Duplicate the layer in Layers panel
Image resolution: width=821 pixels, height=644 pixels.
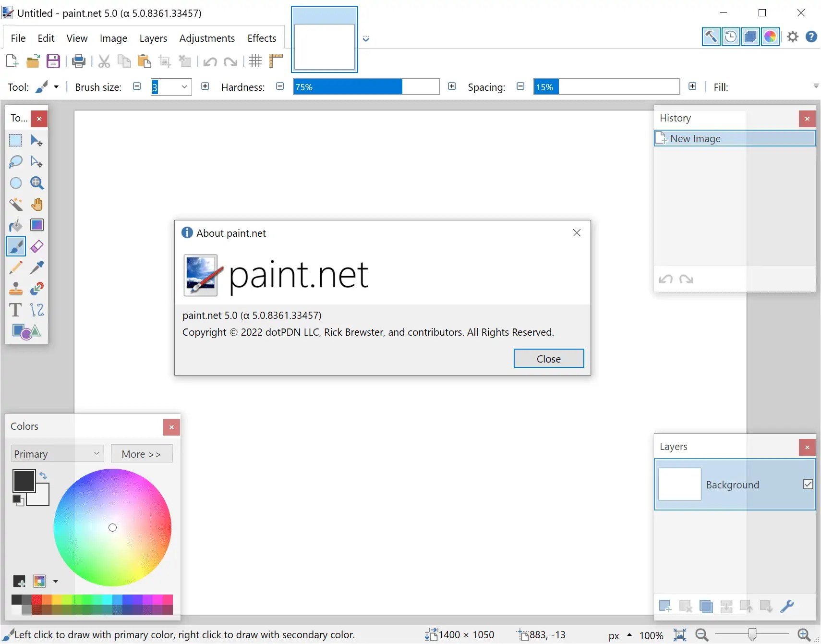[x=706, y=606]
